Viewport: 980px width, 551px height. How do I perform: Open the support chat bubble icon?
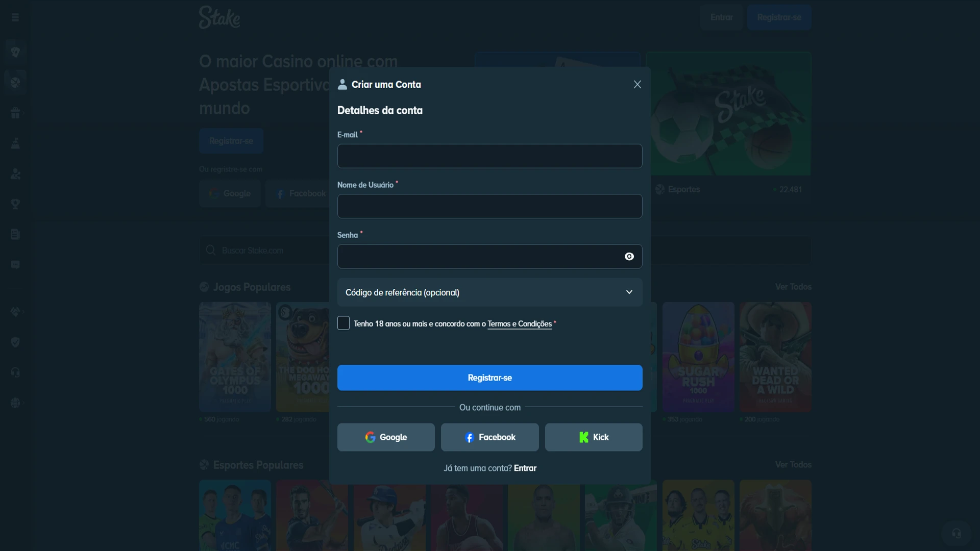click(x=956, y=533)
